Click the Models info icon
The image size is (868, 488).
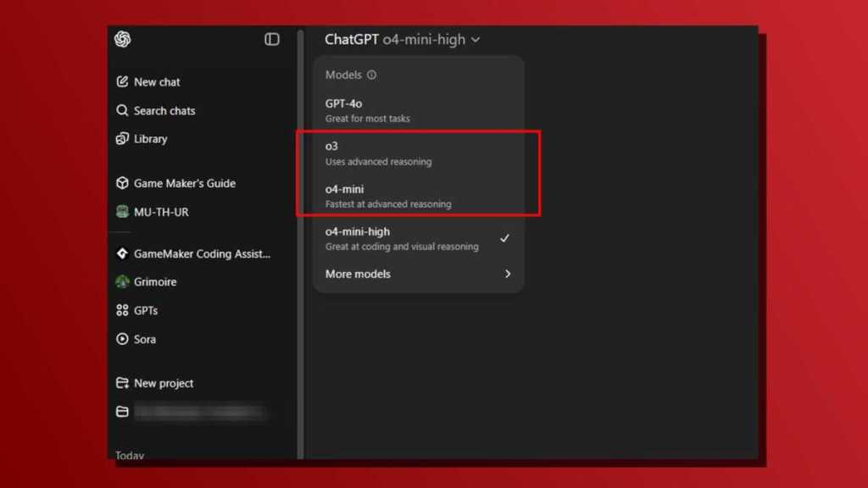pos(374,75)
